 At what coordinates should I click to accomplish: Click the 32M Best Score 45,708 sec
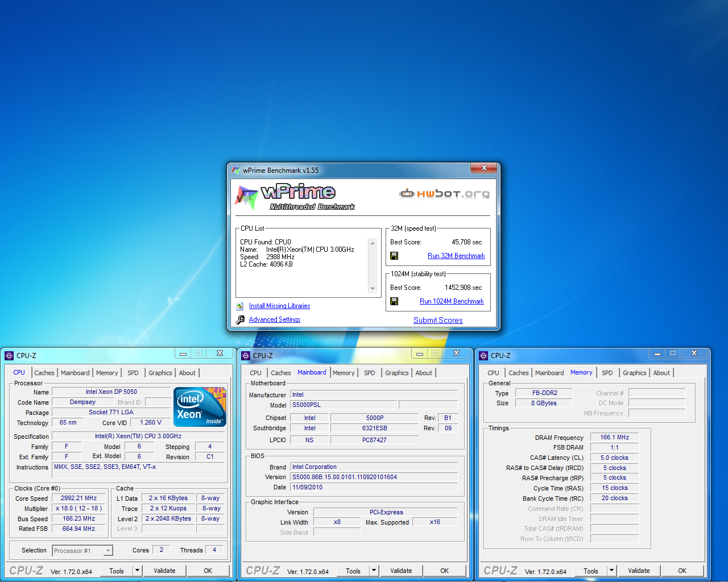click(466, 242)
